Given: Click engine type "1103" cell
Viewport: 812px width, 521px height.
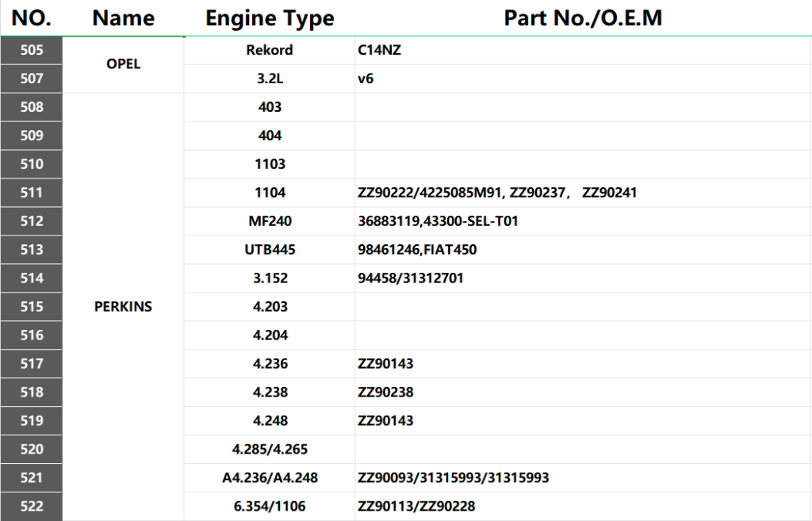Looking at the screenshot, I should click(270, 164).
